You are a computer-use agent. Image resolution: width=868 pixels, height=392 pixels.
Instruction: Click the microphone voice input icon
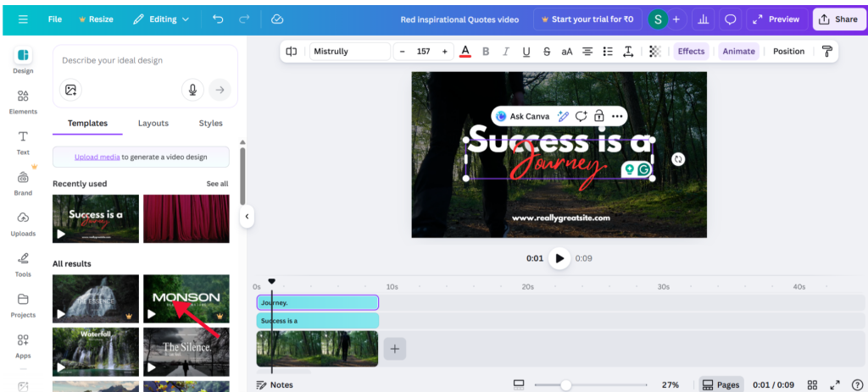pos(192,90)
